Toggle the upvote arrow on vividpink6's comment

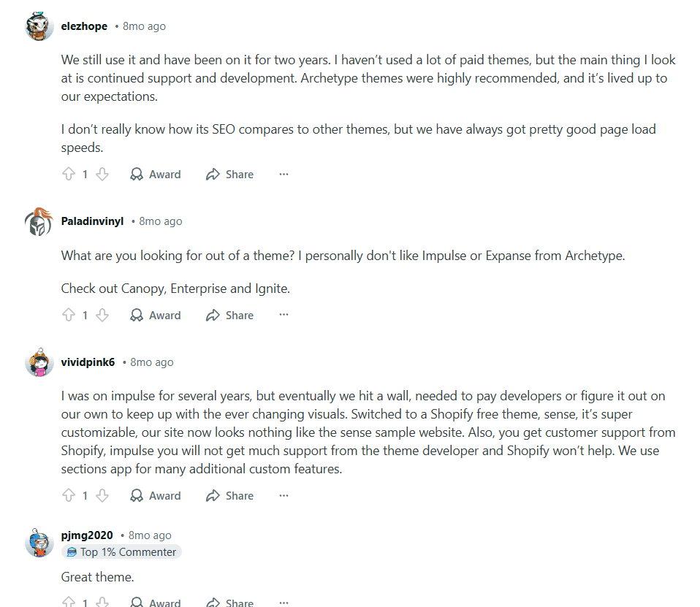(x=66, y=495)
